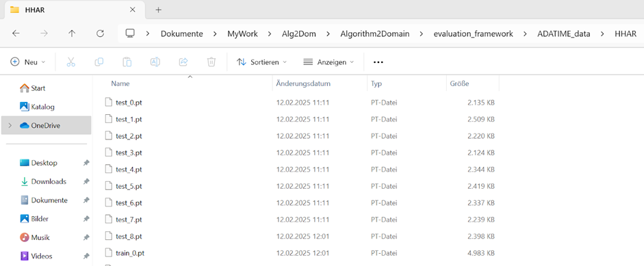Close the HHAR tab

pos(132,10)
